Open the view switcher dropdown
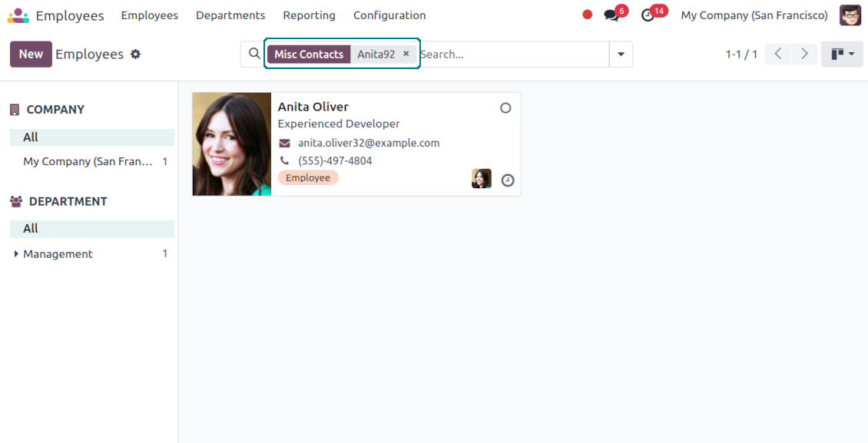 (842, 55)
